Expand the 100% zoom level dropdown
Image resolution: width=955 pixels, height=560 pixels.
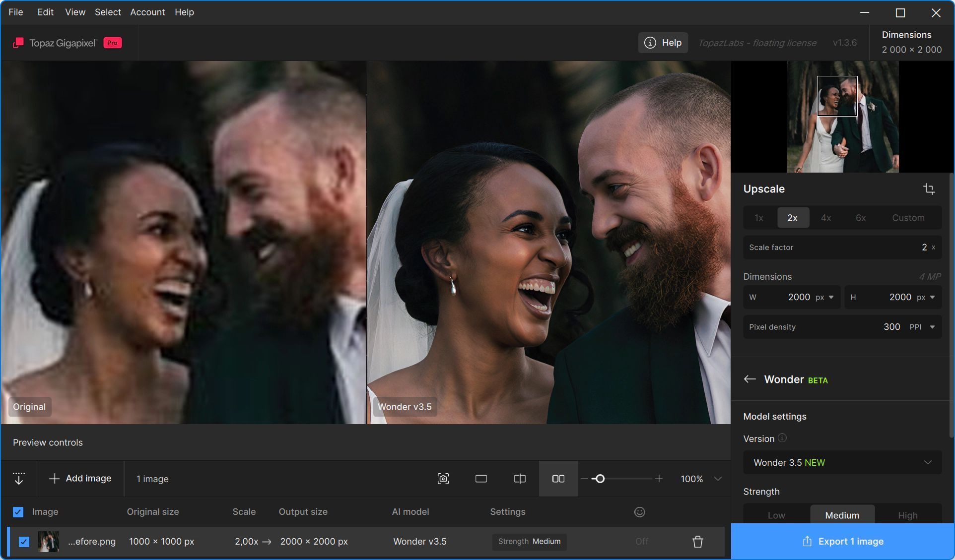[718, 479]
